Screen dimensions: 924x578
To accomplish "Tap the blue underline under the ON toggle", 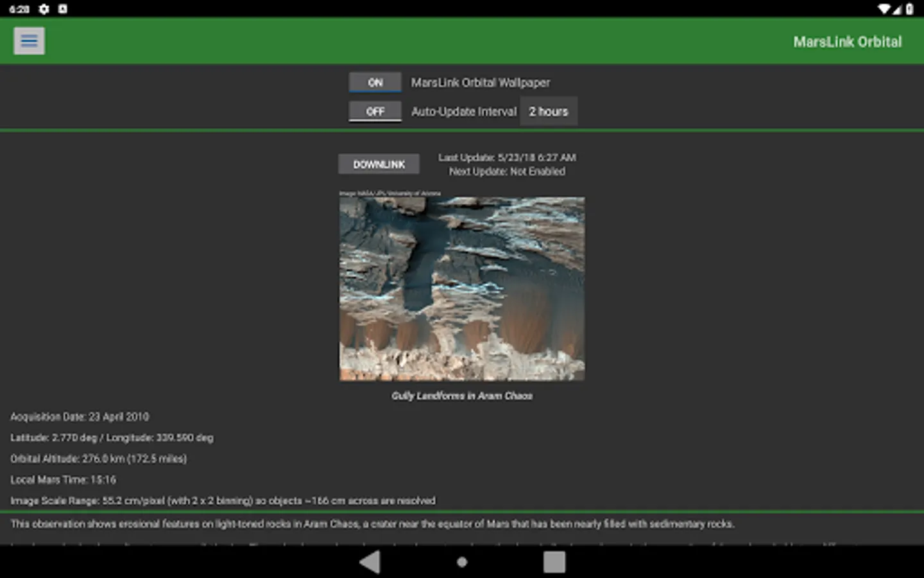I will pyautogui.click(x=375, y=91).
